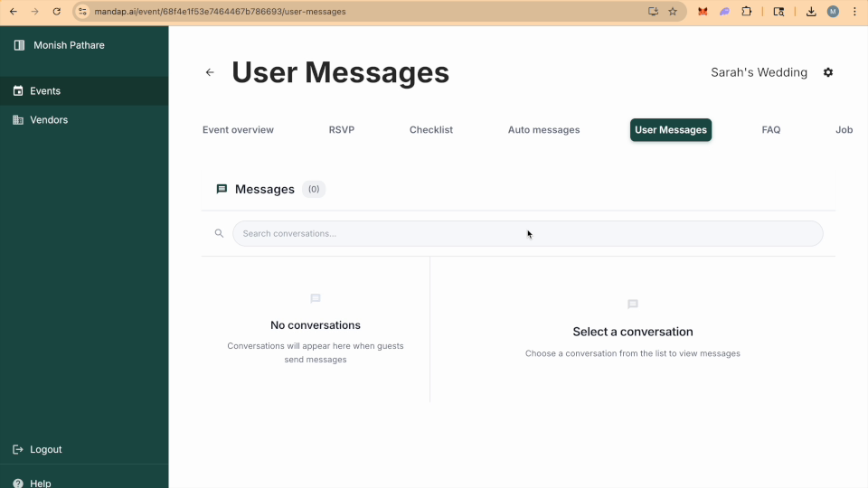Click the Logout arrow icon
Viewport: 868px width, 488px height.
(x=18, y=449)
